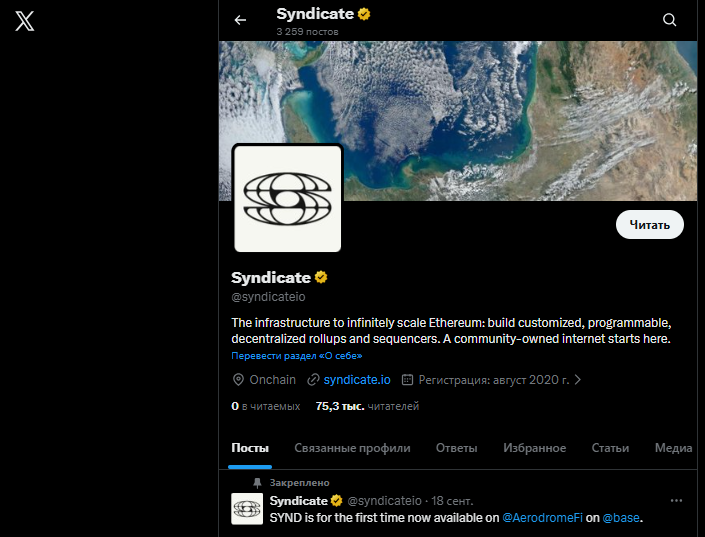The width and height of the screenshot is (705, 537).
Task: Switch to the Ответы tab
Action: tap(456, 448)
